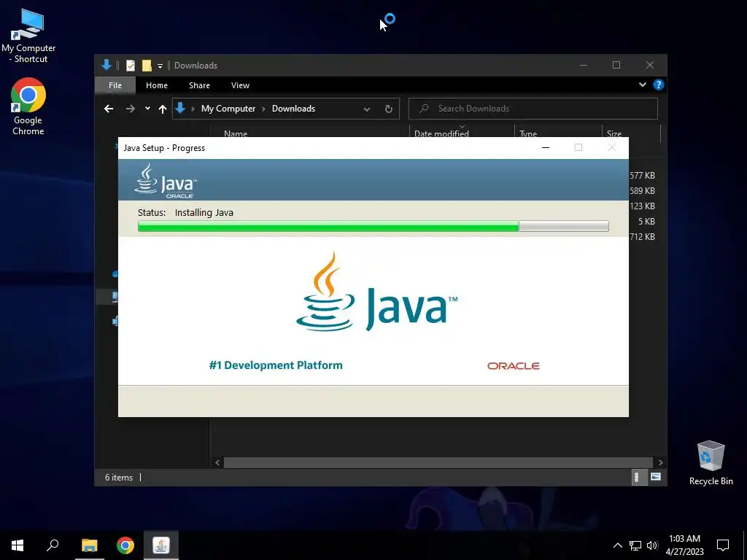This screenshot has height=560, width=747.
Task: Click the Java Oracle logo in the setup header
Action: (166, 181)
